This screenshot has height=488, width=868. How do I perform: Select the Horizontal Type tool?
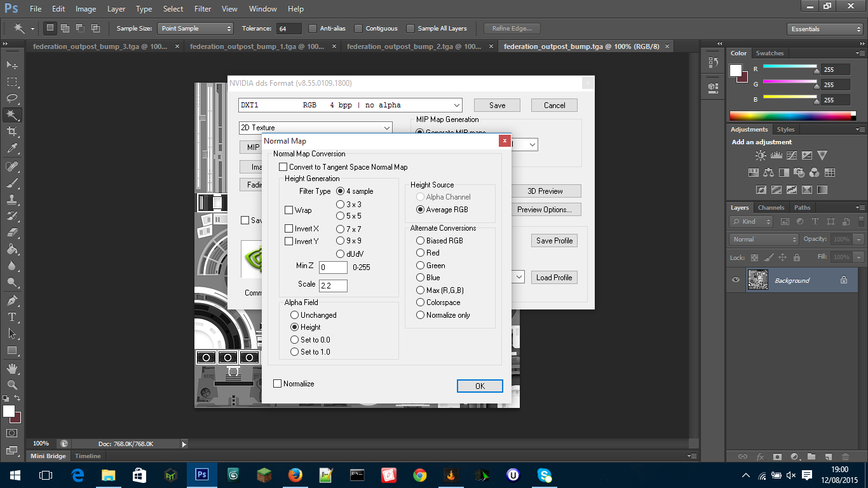coord(12,317)
